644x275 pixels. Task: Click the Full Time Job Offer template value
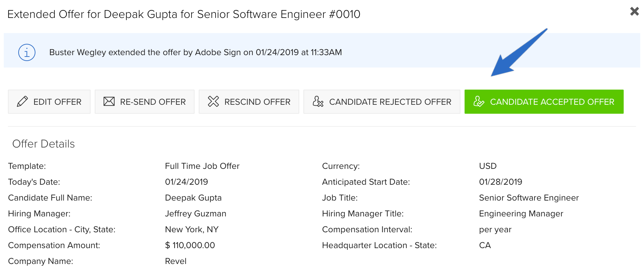pyautogui.click(x=202, y=166)
